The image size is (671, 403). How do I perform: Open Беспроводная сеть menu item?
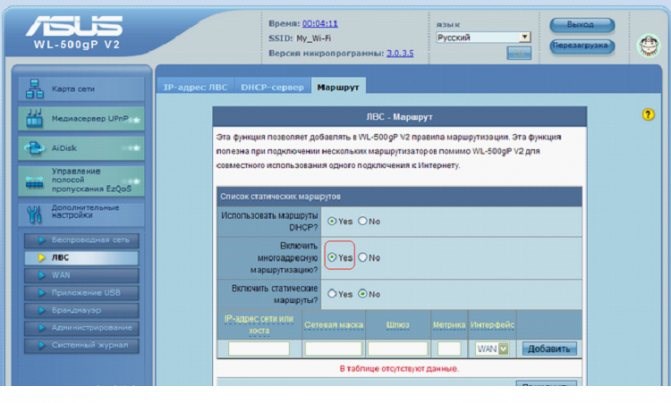(x=81, y=240)
